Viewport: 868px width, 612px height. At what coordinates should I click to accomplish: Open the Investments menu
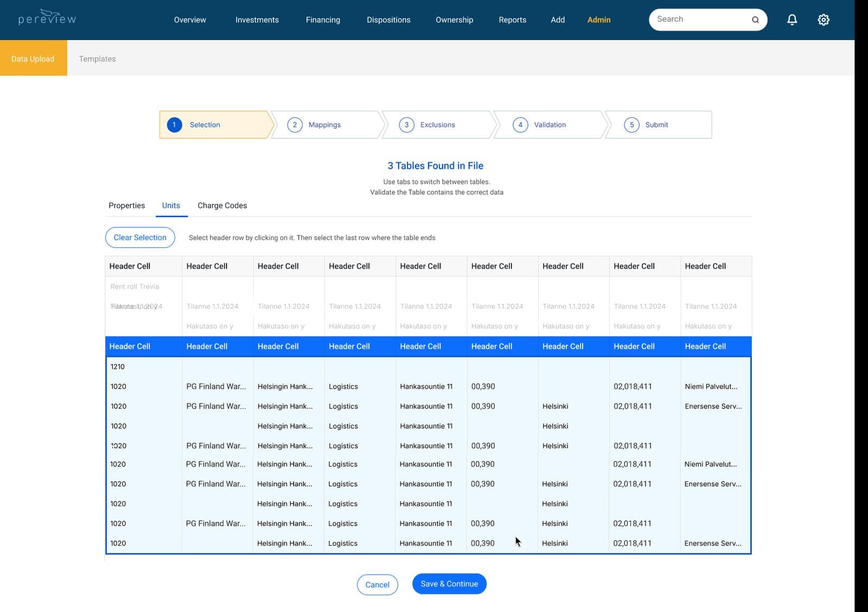coord(257,20)
